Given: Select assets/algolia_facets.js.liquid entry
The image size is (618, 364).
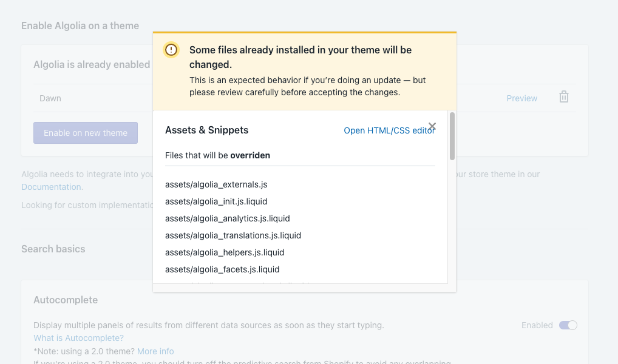Looking at the screenshot, I should click(222, 269).
